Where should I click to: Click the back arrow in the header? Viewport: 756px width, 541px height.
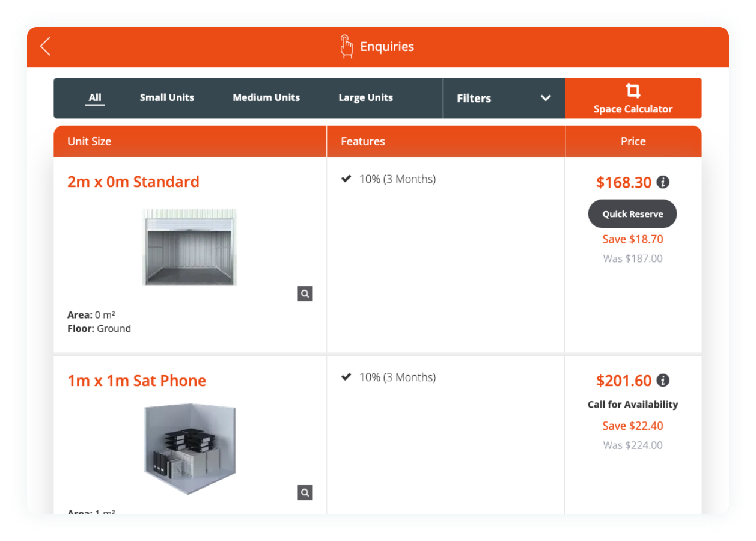coord(46,46)
